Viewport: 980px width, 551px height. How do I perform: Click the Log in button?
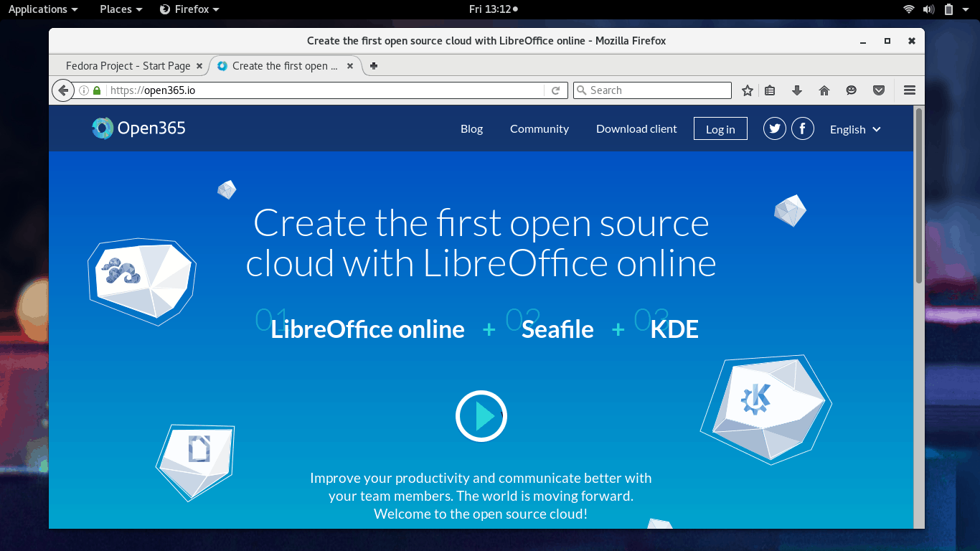(x=720, y=129)
